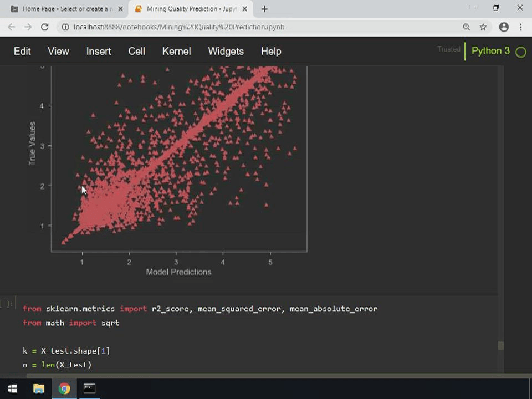Launch File Explorer from the taskbar
The width and height of the screenshot is (532, 399).
click(38, 388)
